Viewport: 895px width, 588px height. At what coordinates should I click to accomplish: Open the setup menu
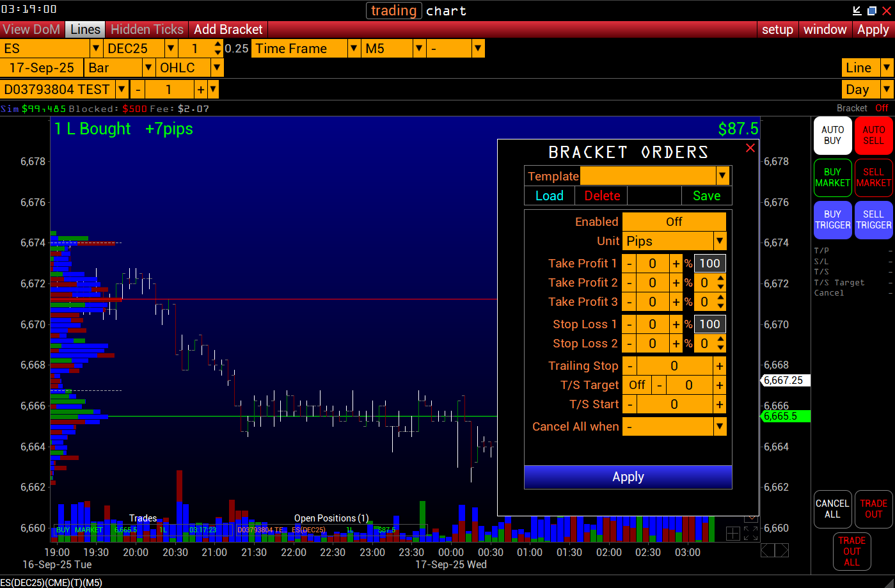pyautogui.click(x=777, y=29)
